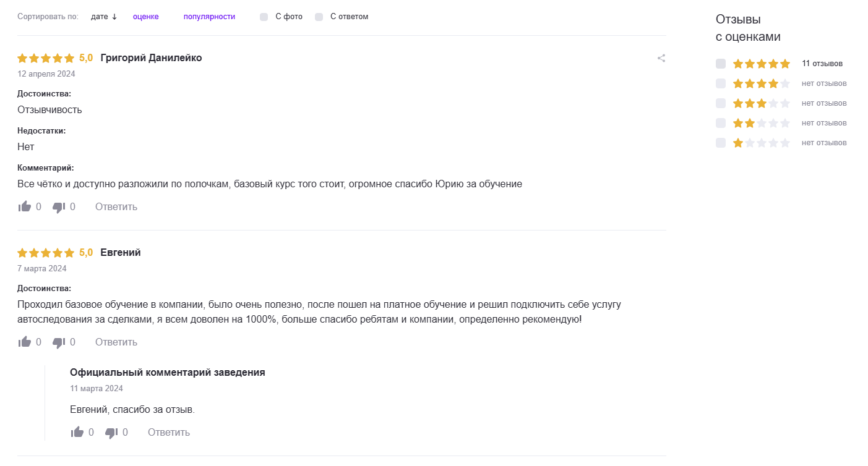This screenshot has height=466, width=868.
Task: Sort reviews by "дате"
Action: pyautogui.click(x=103, y=17)
